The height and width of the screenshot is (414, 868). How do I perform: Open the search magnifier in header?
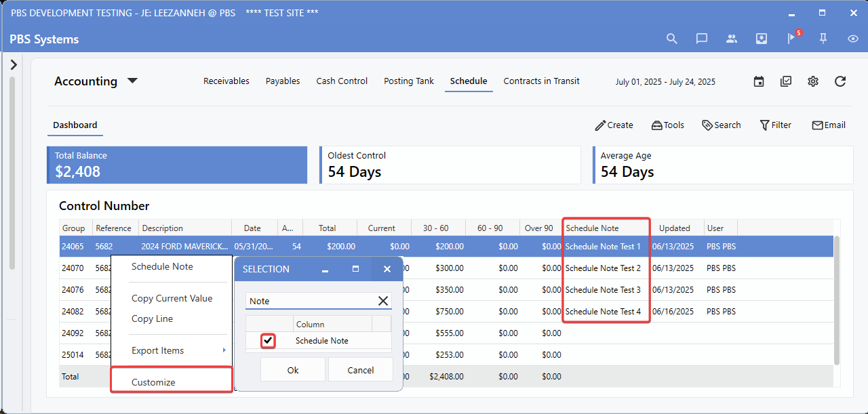click(x=672, y=39)
